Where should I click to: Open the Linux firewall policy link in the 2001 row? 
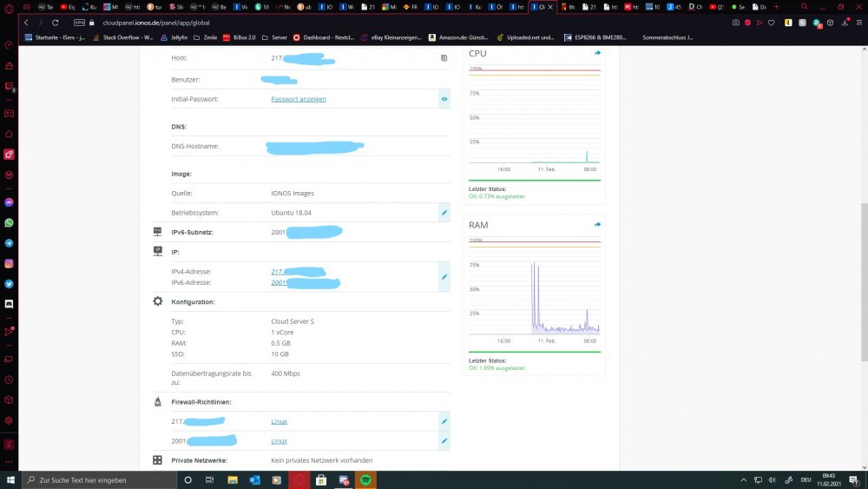[279, 441]
